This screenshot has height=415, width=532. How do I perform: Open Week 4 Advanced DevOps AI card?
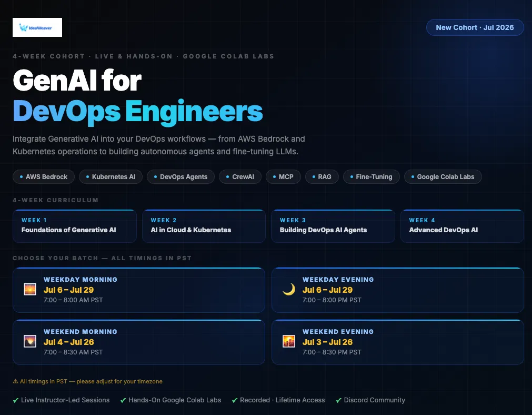coord(462,226)
